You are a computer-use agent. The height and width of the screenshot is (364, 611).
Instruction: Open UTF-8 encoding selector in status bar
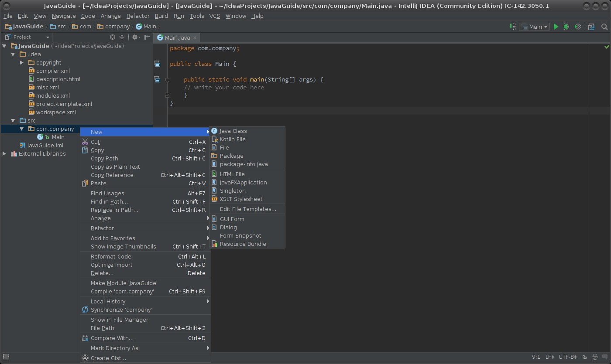pos(568,357)
